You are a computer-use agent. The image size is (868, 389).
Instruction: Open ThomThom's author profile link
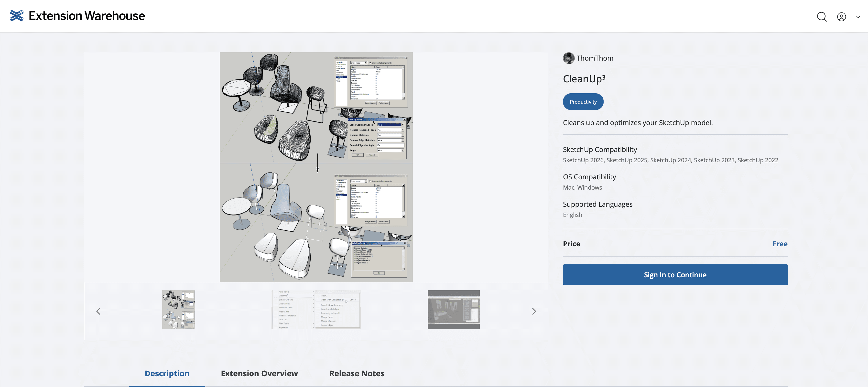pyautogui.click(x=595, y=58)
